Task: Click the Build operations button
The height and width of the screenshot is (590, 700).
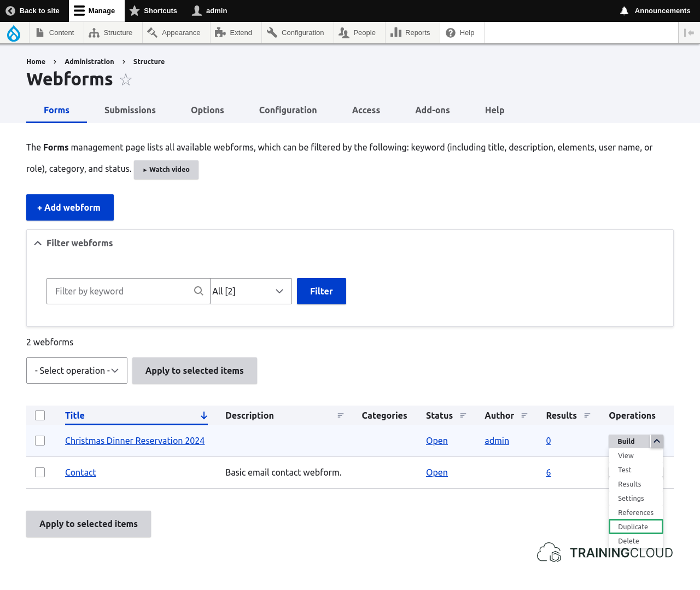Action: click(x=629, y=441)
